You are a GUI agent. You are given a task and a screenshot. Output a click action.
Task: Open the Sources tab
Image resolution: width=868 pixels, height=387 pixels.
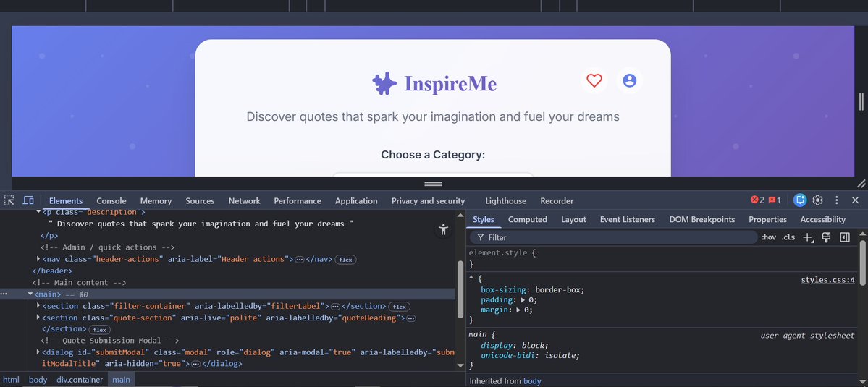coord(200,200)
